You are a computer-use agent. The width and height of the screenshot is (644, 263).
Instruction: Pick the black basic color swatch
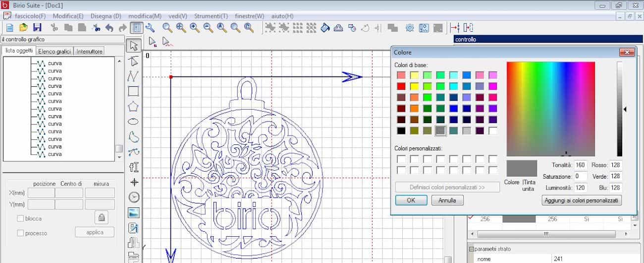[401, 131]
